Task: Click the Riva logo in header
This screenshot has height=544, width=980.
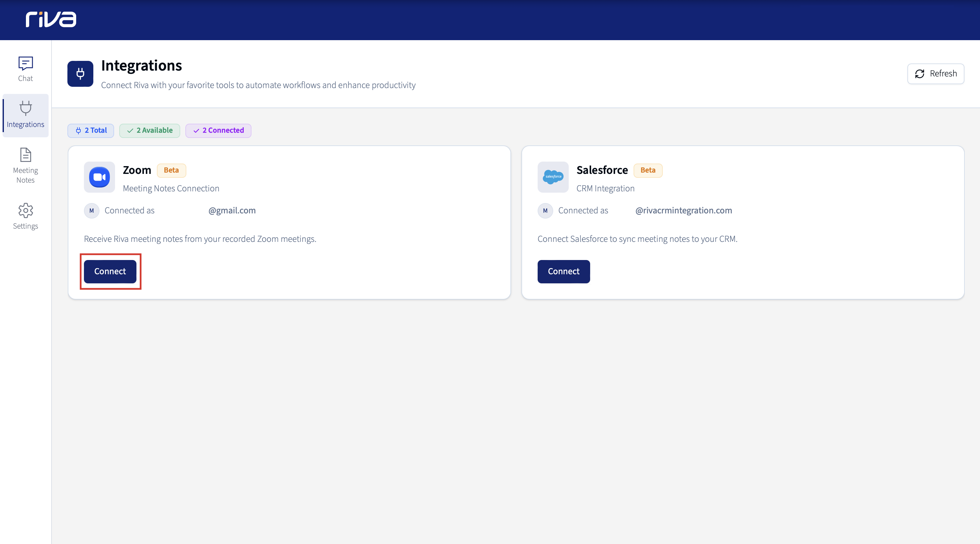Action: point(51,19)
